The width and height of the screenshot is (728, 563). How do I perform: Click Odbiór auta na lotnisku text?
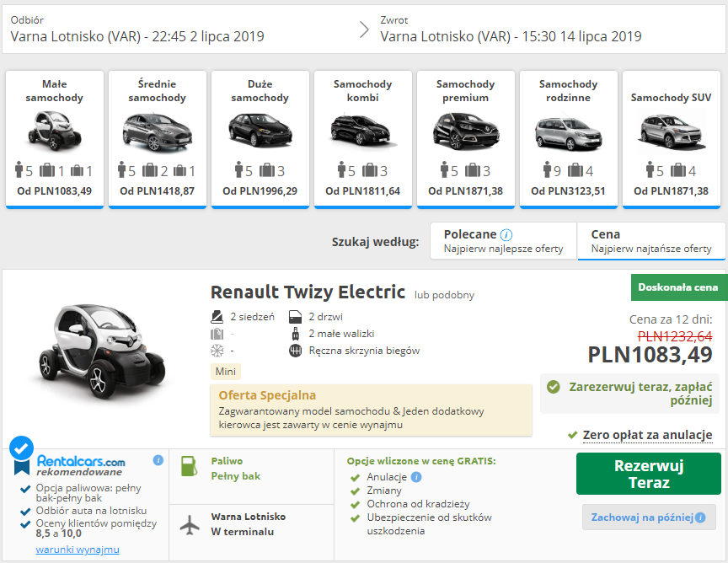coord(91,511)
